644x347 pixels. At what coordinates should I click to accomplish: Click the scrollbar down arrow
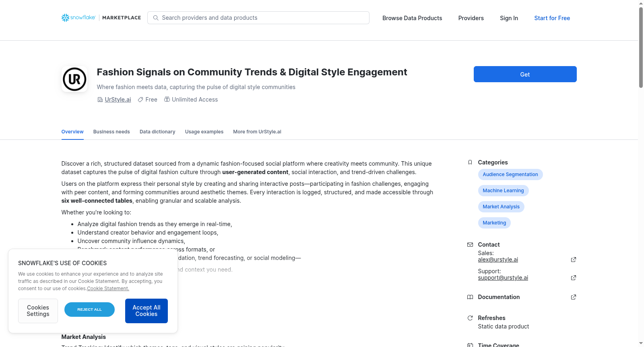pyautogui.click(x=641, y=343)
